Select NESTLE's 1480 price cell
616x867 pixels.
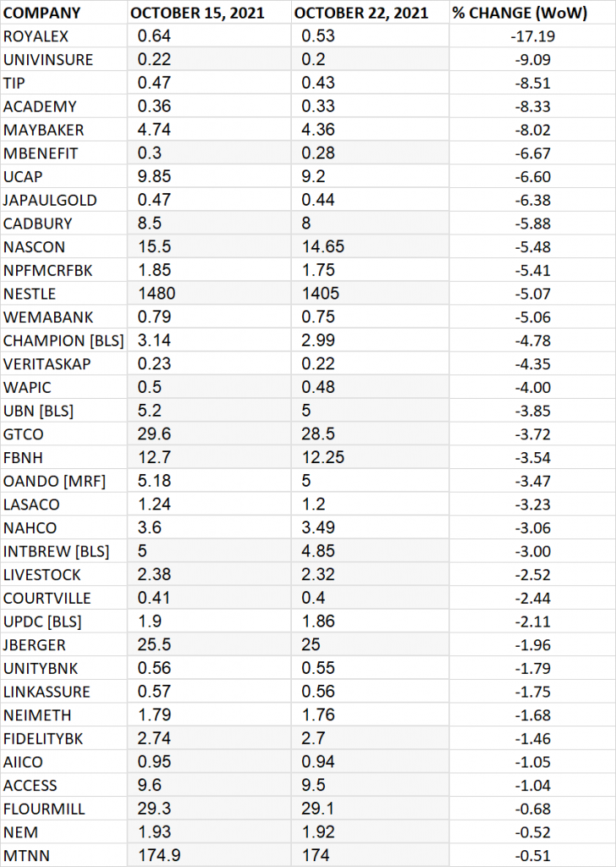pos(209,293)
